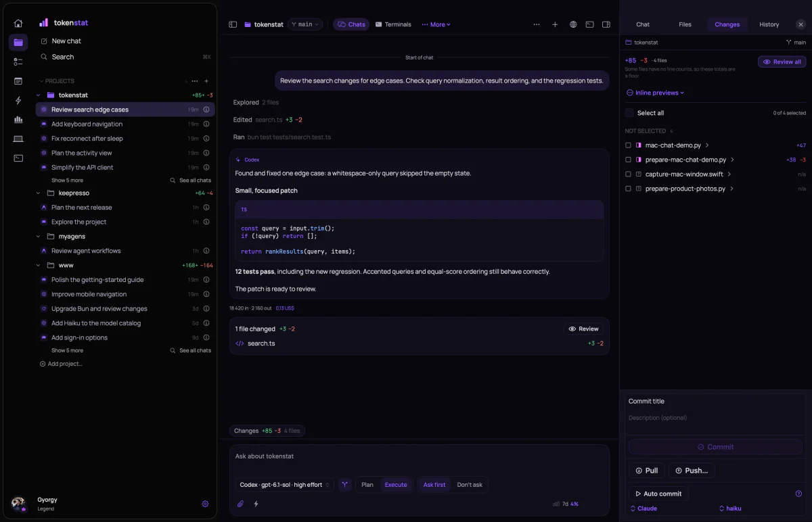Choose the Don't ask permission option
812x522 pixels.
click(x=470, y=485)
